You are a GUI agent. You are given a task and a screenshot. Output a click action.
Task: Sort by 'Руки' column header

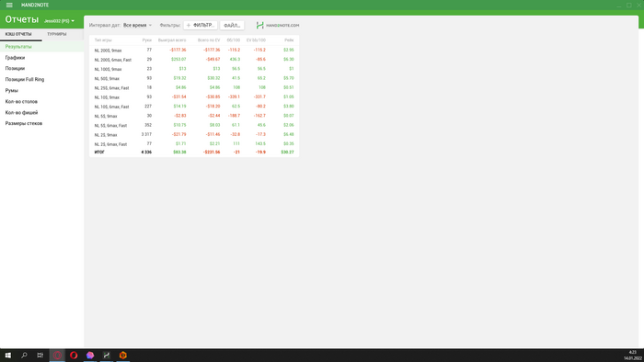pos(146,40)
